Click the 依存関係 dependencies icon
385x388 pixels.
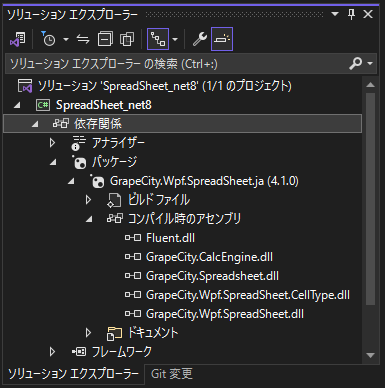tap(61, 124)
